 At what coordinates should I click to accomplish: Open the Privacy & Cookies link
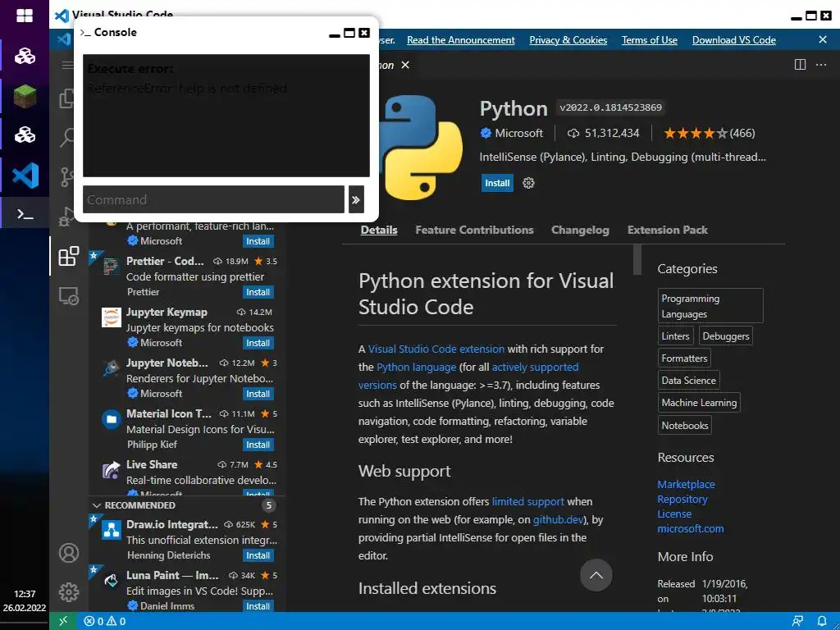click(568, 40)
